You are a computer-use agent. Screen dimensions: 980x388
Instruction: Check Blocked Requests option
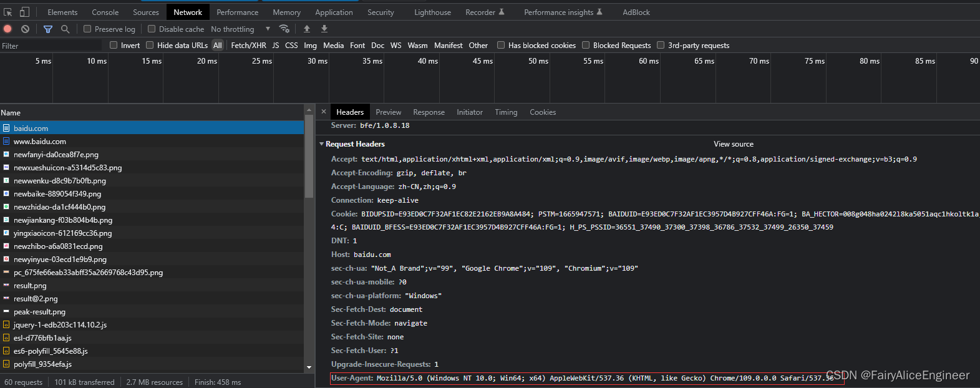pos(586,45)
